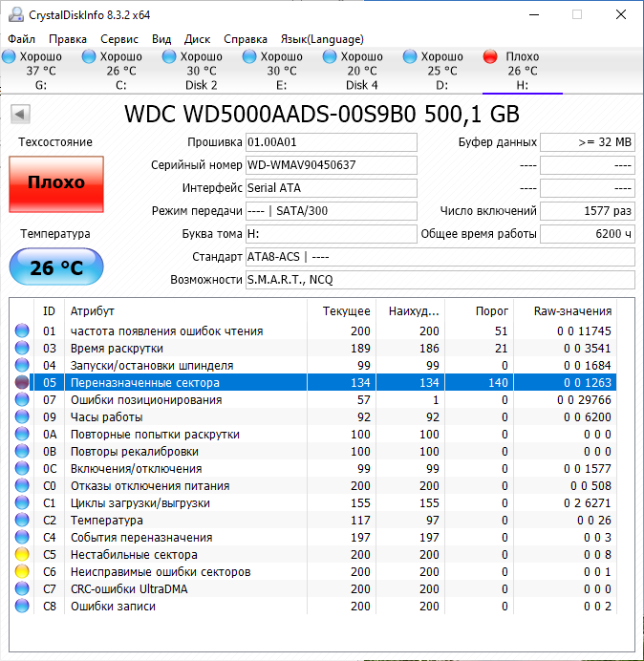
Task: Click status orb of attribute C0
Action: pos(22,485)
